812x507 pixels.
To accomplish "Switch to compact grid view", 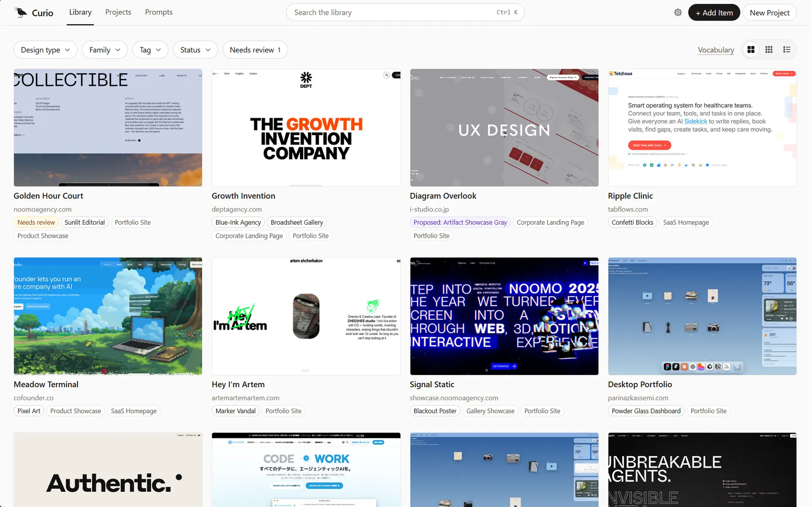I will pyautogui.click(x=769, y=50).
